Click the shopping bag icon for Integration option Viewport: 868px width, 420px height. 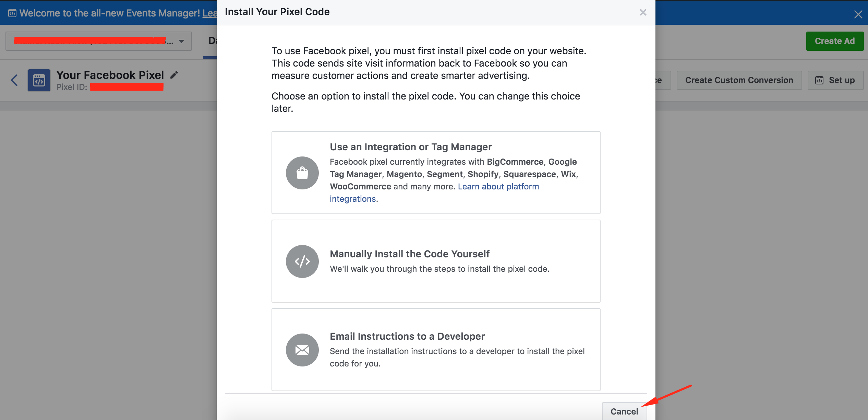coord(303,172)
